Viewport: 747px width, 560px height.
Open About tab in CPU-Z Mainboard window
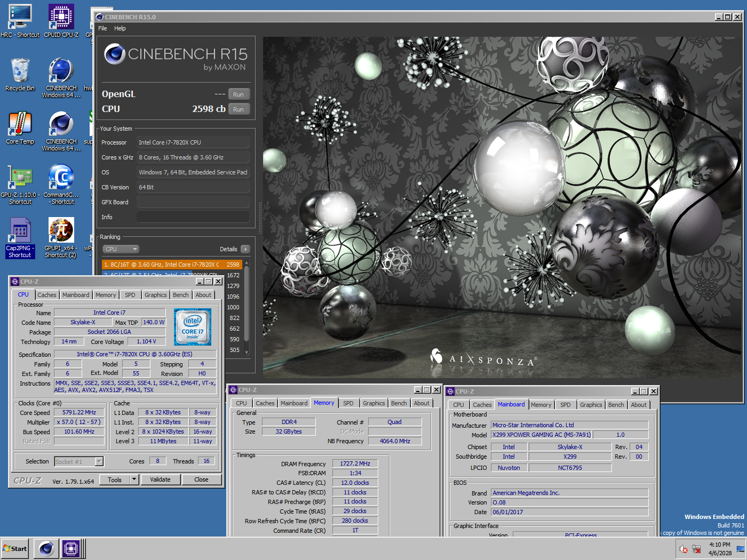639,405
